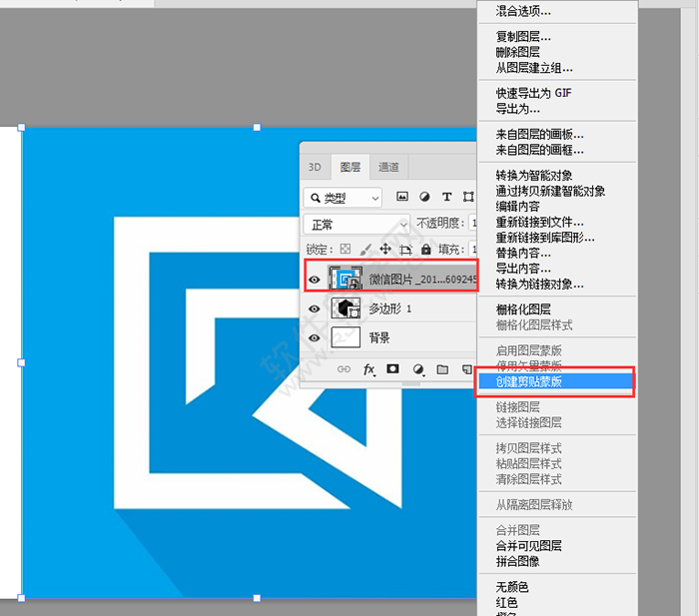Choose 栅格化图层 menu item
The width and height of the screenshot is (699, 616).
(523, 309)
